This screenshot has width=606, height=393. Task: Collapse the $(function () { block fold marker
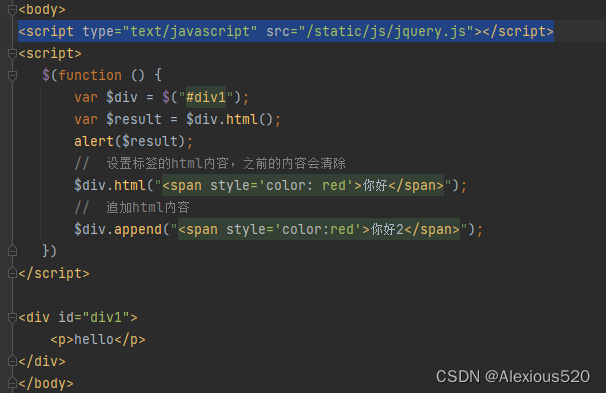pyautogui.click(x=12, y=76)
